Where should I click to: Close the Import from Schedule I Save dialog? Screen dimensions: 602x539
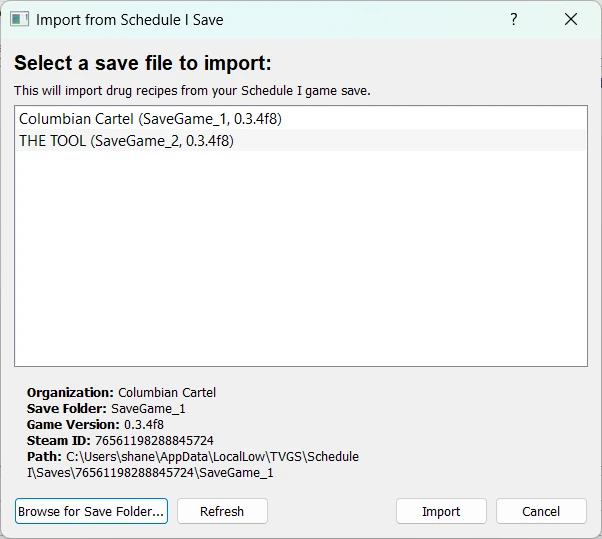[x=571, y=19]
